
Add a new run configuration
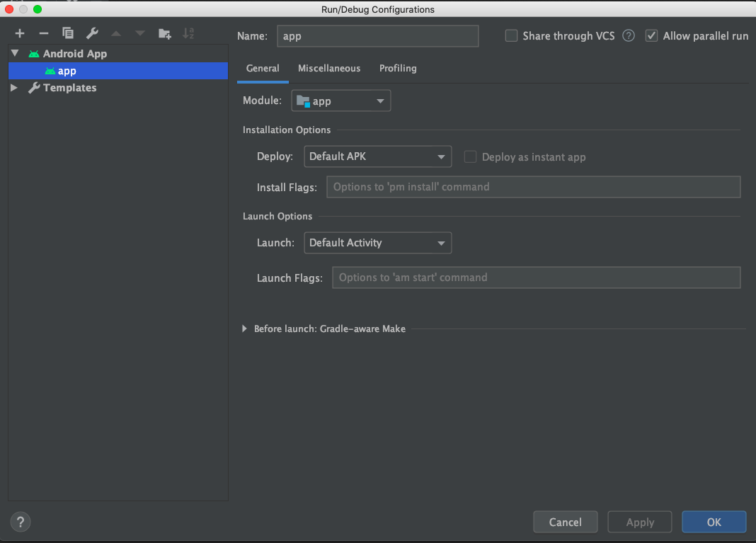point(19,33)
